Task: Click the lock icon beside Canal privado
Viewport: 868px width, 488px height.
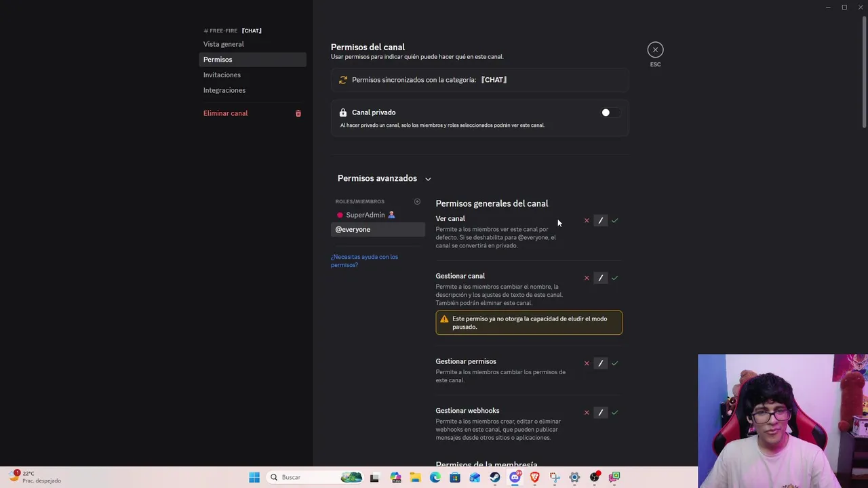Action: point(343,113)
